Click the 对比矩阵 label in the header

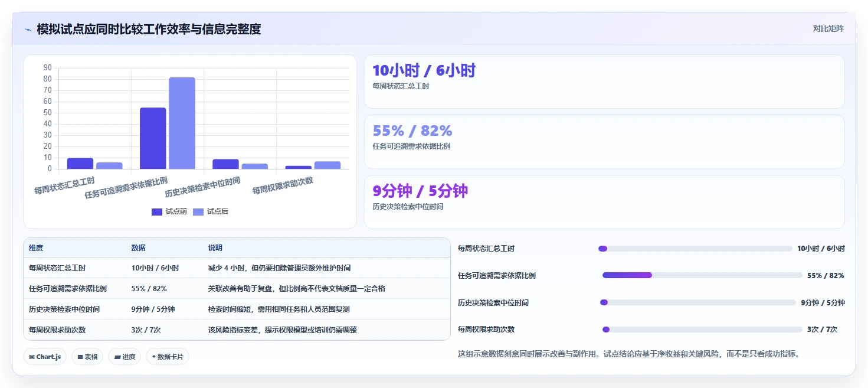click(828, 28)
